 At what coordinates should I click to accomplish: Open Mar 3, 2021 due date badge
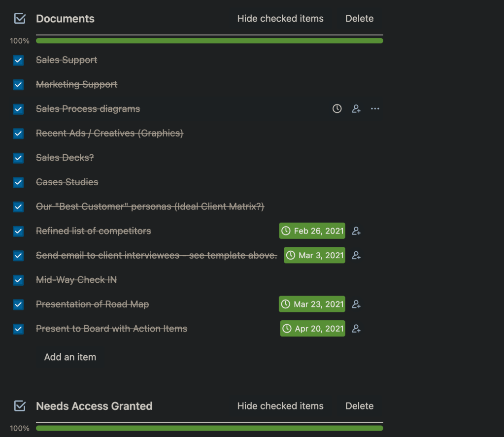click(x=314, y=256)
